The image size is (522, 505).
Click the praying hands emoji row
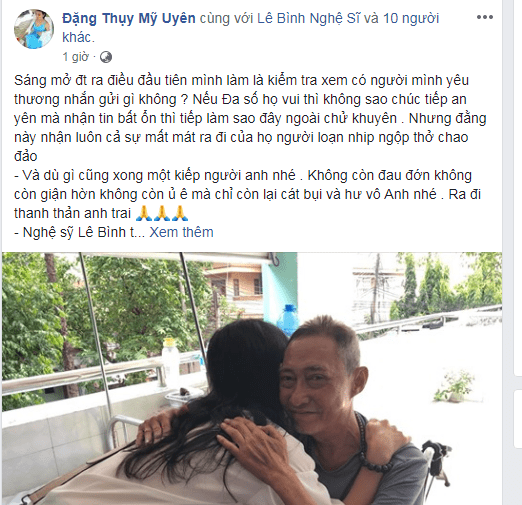[162, 213]
